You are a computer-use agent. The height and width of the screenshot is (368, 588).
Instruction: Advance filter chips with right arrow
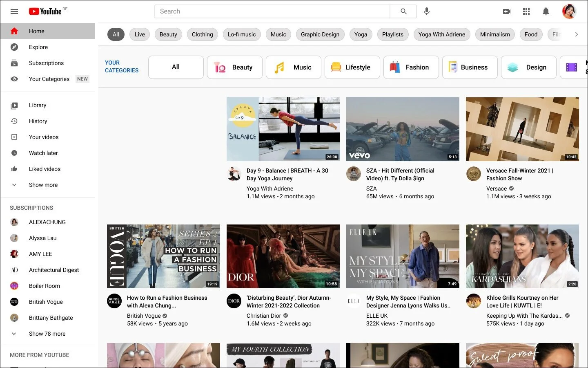(x=576, y=34)
